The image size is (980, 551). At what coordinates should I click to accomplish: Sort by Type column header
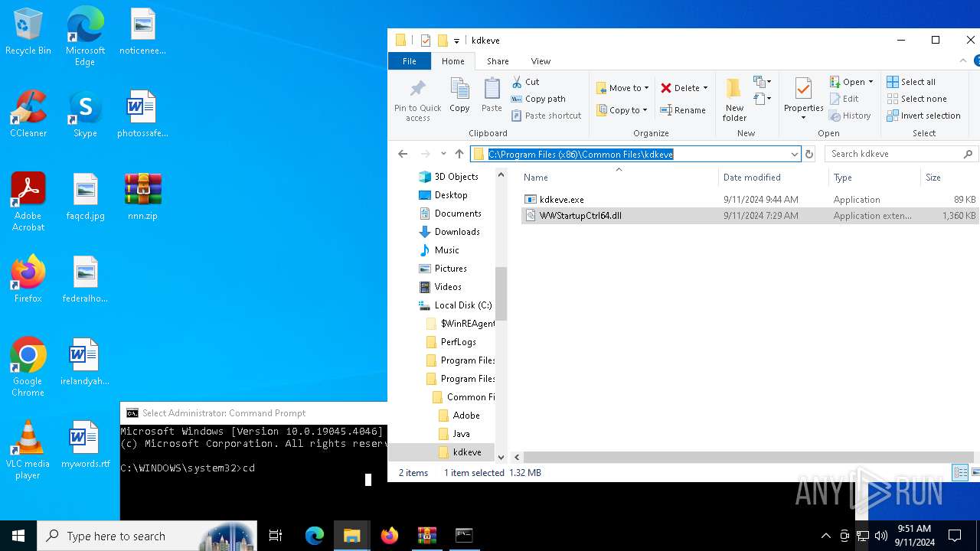click(874, 178)
